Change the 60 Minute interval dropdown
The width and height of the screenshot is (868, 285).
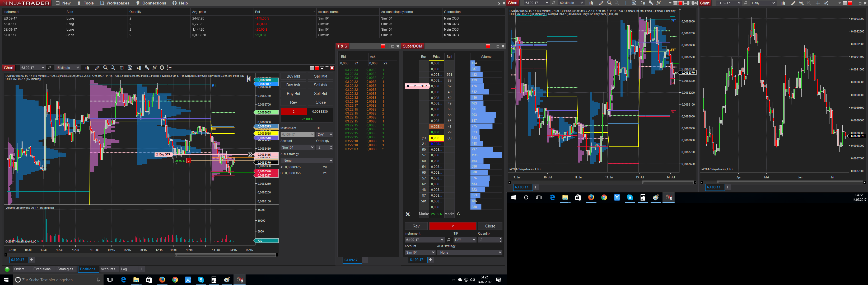(571, 3)
